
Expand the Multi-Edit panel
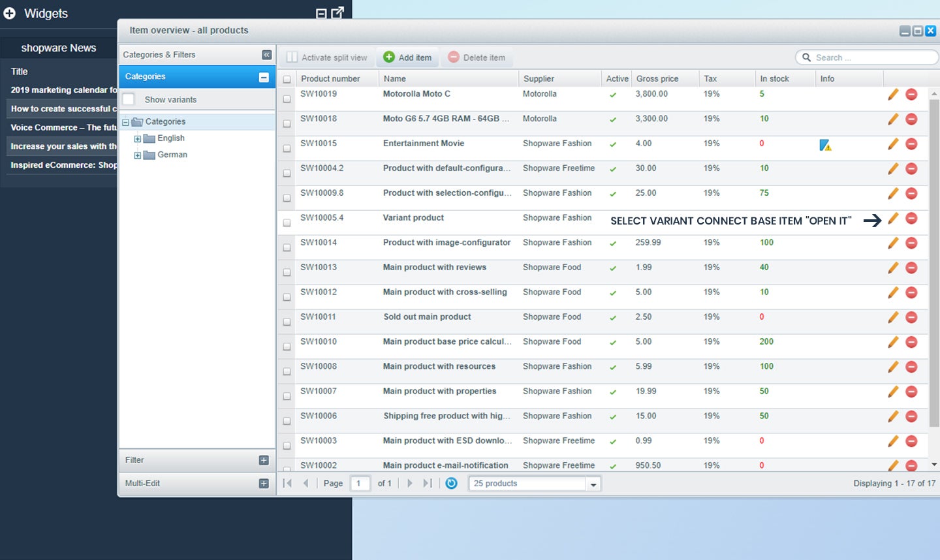[264, 484]
